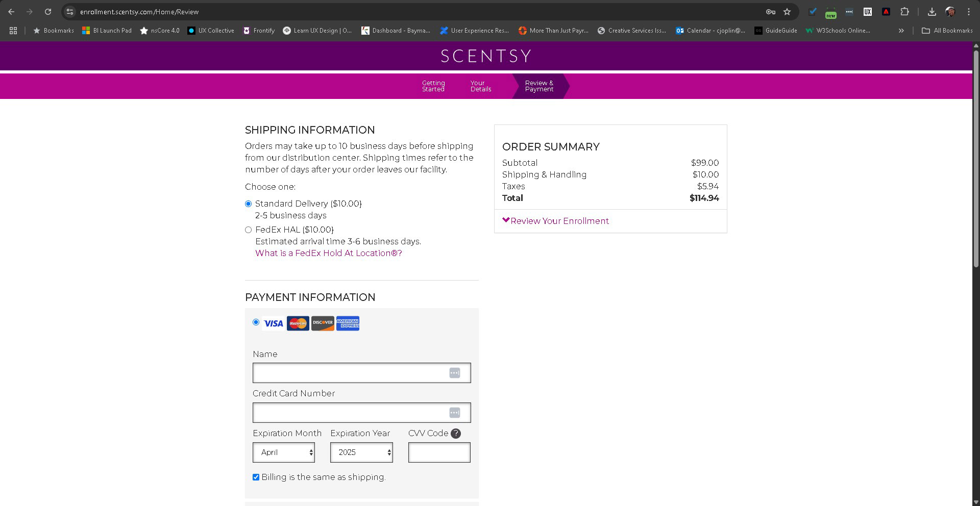Click the browser forward arrow
The image size is (980, 506).
tap(30, 12)
